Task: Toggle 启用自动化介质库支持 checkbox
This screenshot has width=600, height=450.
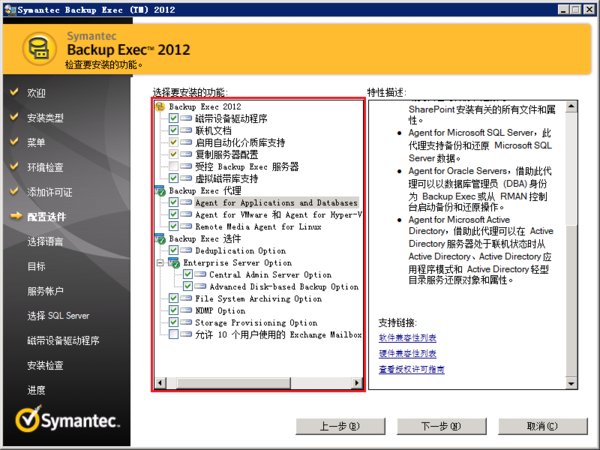Action: point(173,142)
